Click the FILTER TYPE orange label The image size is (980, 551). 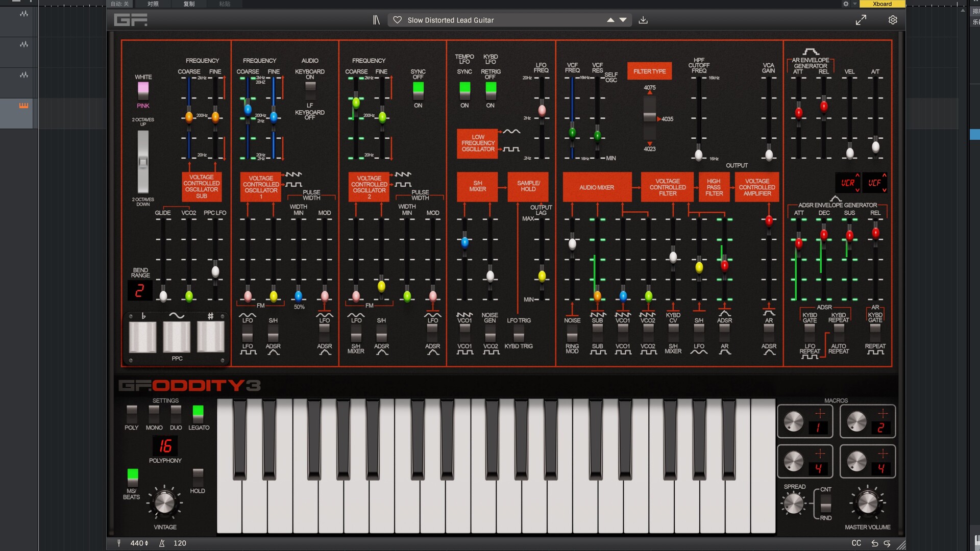[x=649, y=71]
